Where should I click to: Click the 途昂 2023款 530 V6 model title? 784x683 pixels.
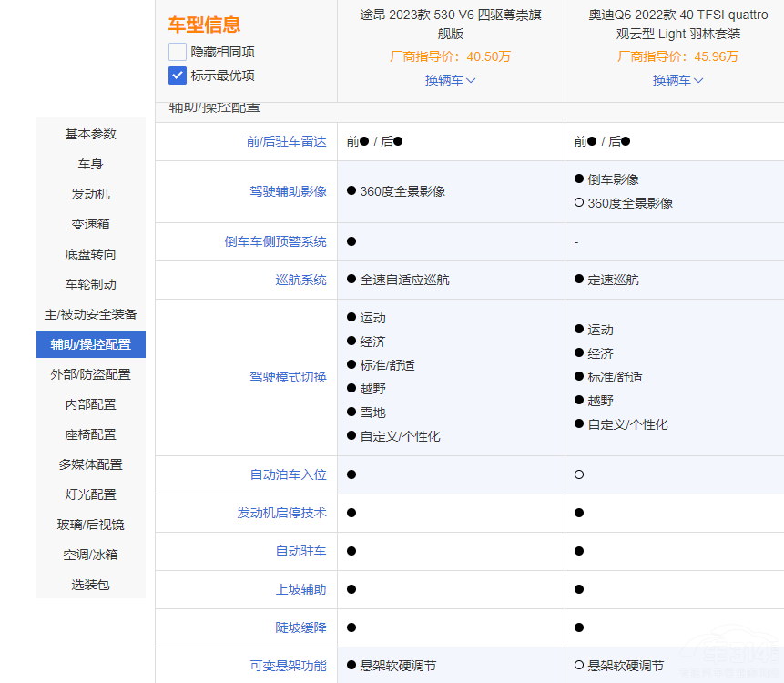coord(450,25)
